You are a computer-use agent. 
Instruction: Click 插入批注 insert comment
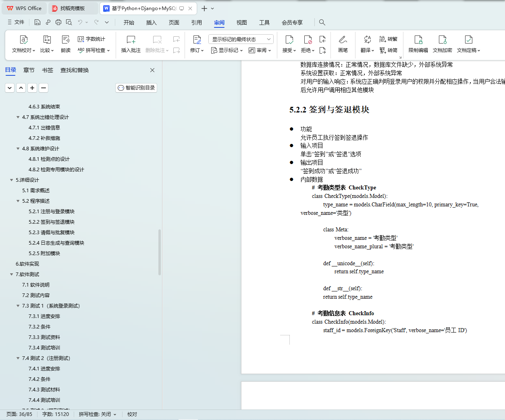[131, 44]
